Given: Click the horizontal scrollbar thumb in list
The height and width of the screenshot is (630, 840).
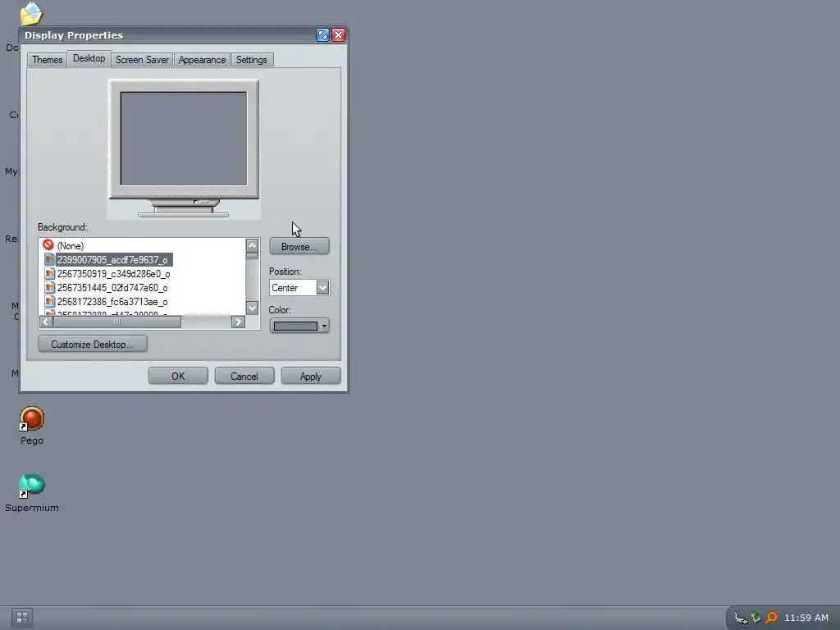Looking at the screenshot, I should tap(116, 322).
